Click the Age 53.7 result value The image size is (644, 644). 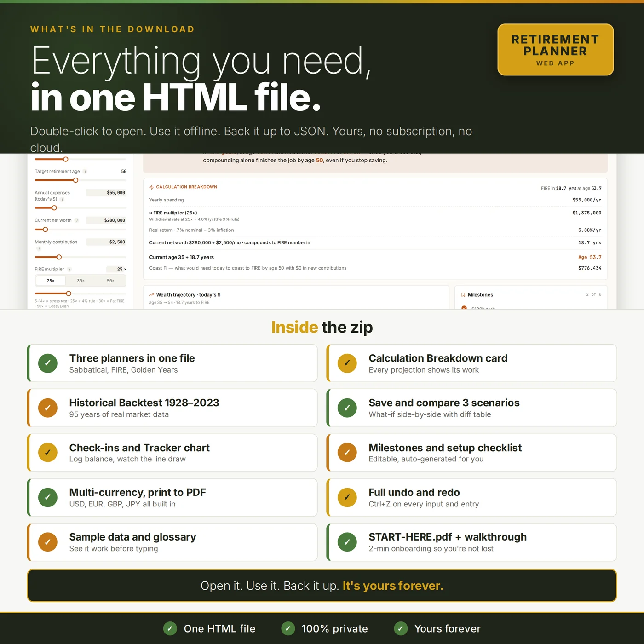point(590,258)
